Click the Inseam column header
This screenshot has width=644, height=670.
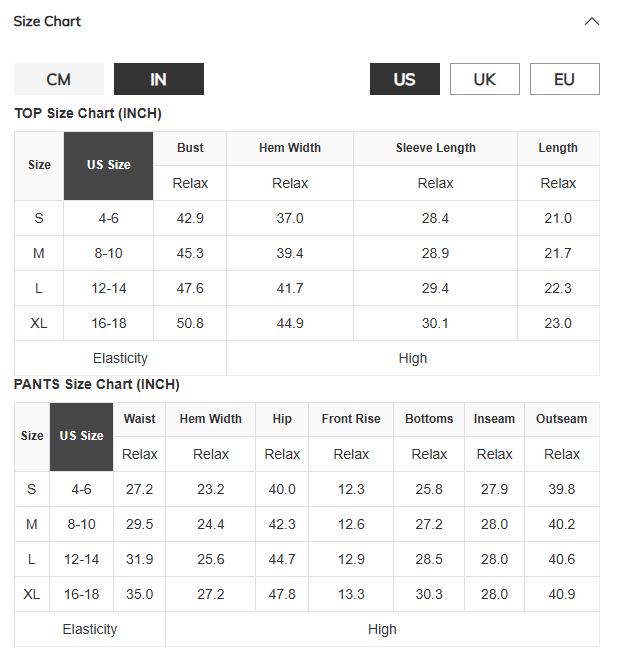(x=494, y=419)
